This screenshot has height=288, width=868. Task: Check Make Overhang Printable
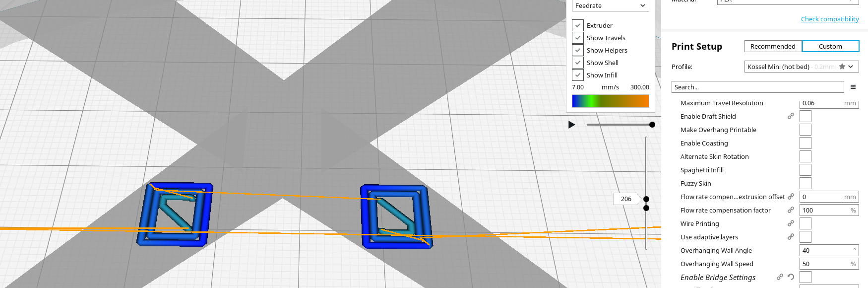(x=806, y=130)
